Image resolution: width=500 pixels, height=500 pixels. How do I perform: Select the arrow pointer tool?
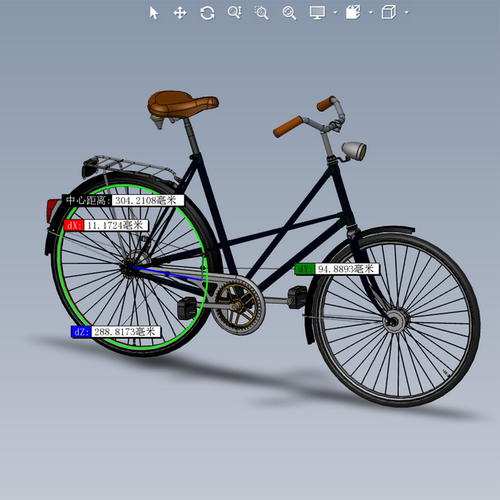pos(154,13)
